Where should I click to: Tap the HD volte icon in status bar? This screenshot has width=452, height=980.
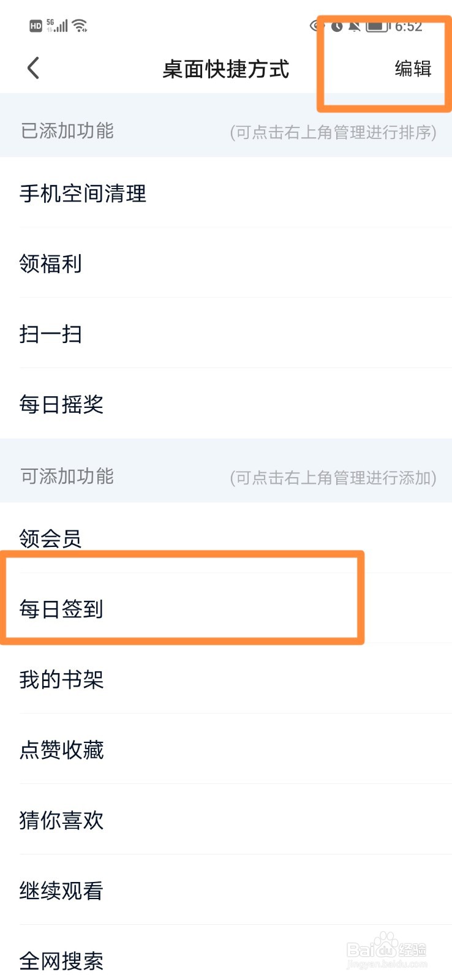(x=35, y=24)
